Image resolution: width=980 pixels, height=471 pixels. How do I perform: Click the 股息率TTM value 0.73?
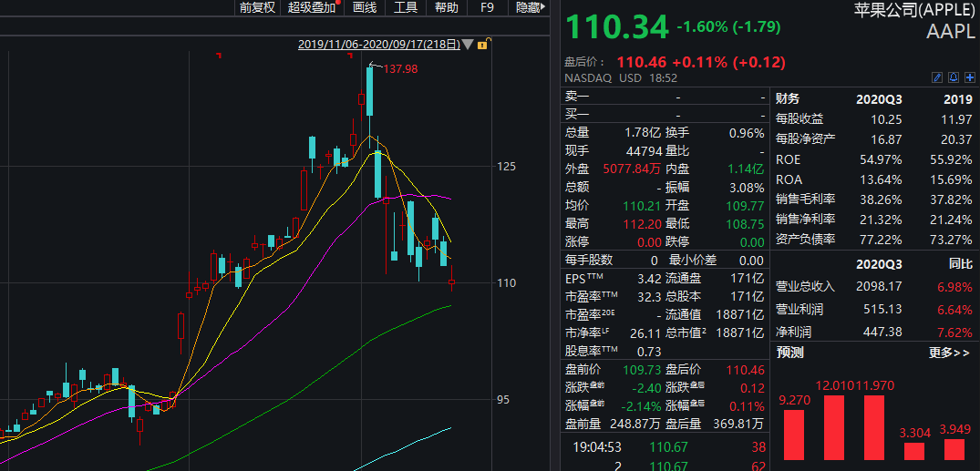click(x=649, y=353)
